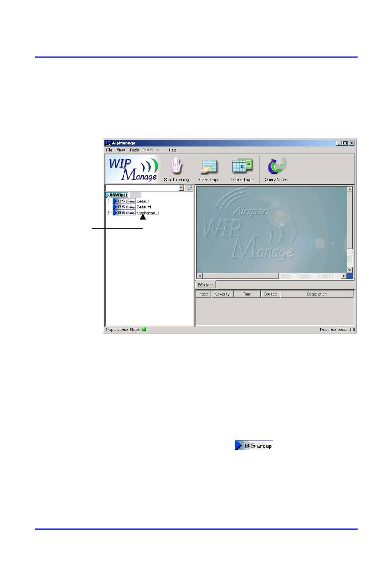Click the WipManage title bar app icon

[108, 143]
